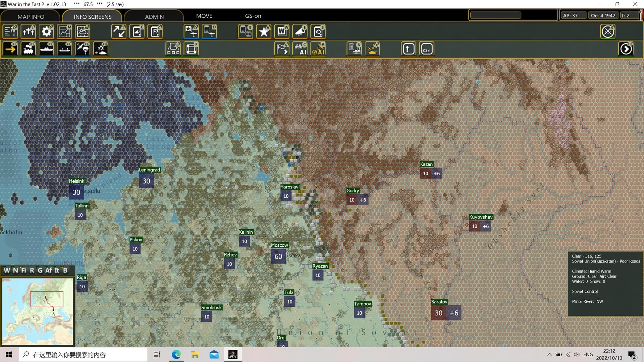Screen dimensions: 644x362
Task: Open the weather map icon (W)
Action: (83, 32)
